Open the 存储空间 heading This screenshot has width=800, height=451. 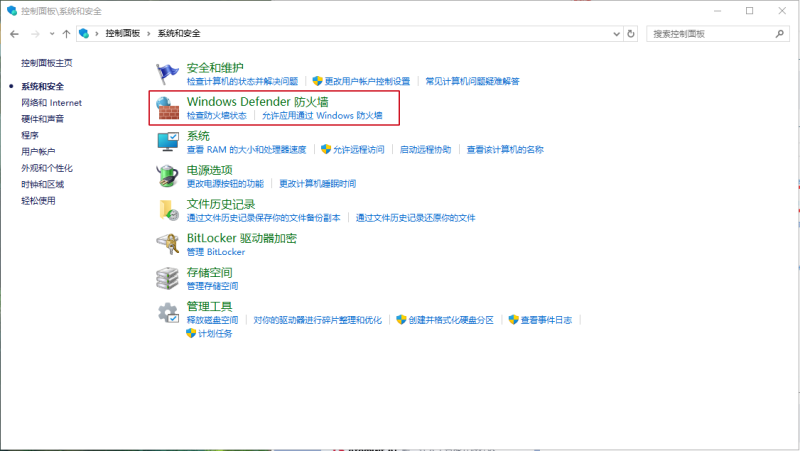[209, 272]
